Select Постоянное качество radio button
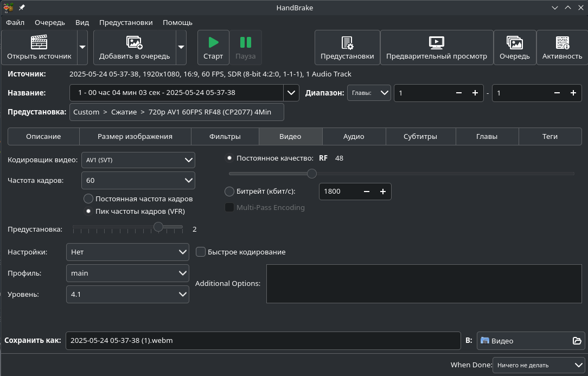The image size is (588, 376). click(x=229, y=158)
